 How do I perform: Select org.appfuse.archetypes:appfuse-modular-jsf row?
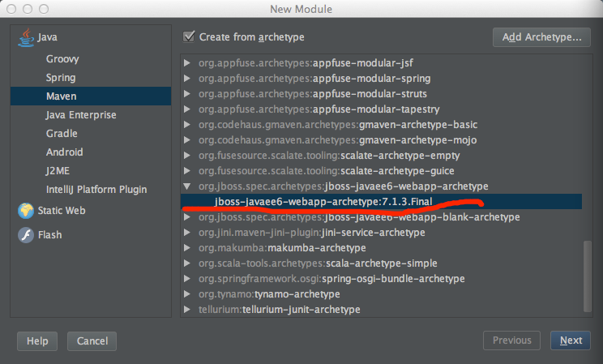coord(306,62)
